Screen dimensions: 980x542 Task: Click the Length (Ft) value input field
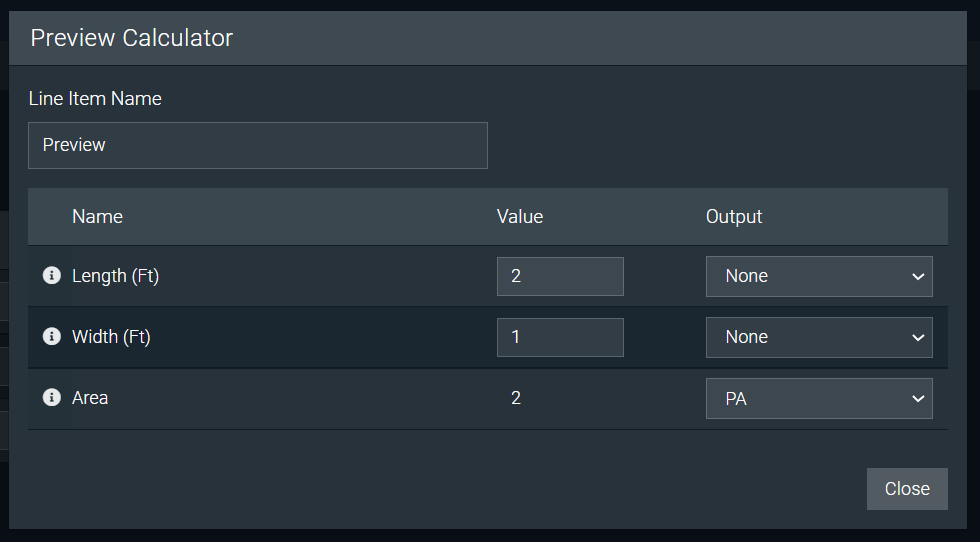pyautogui.click(x=560, y=276)
